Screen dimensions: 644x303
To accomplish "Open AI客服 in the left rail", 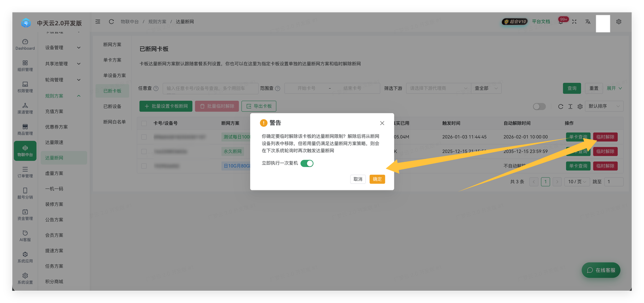I will (25, 236).
